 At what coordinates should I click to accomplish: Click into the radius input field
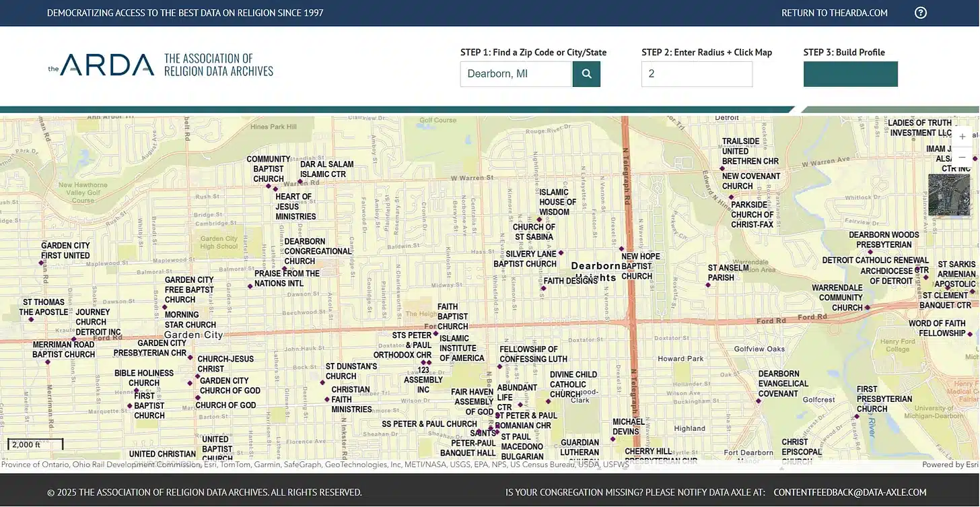coord(697,74)
